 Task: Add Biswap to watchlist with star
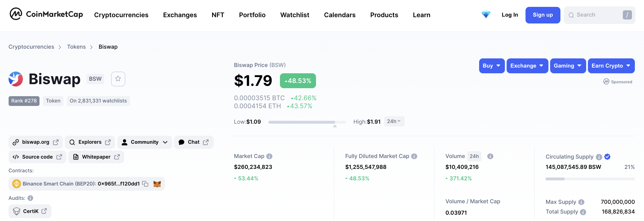(x=118, y=79)
